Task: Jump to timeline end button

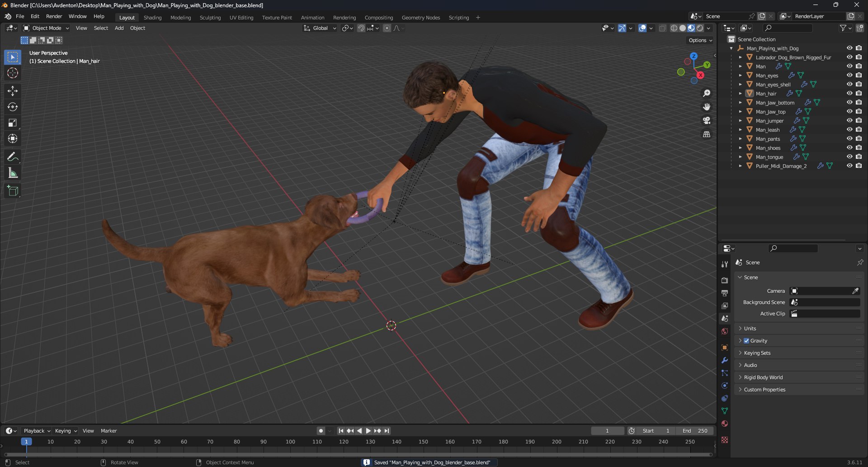Action: click(x=387, y=431)
